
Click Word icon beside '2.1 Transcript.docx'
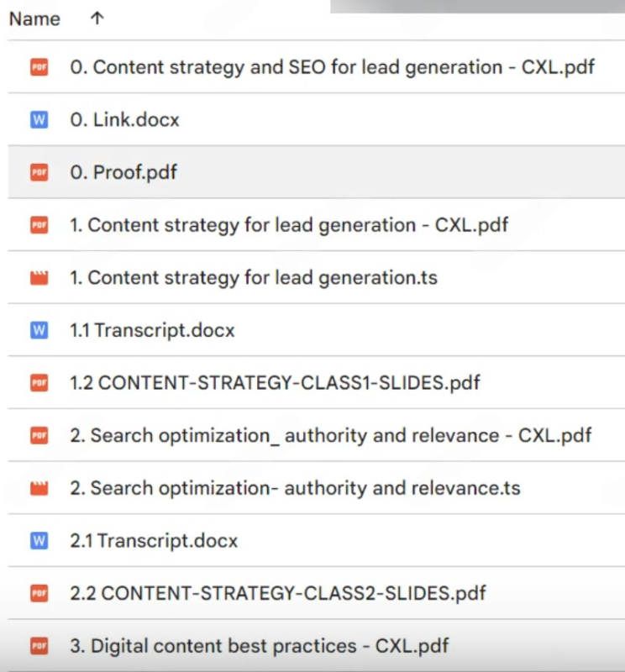click(39, 540)
